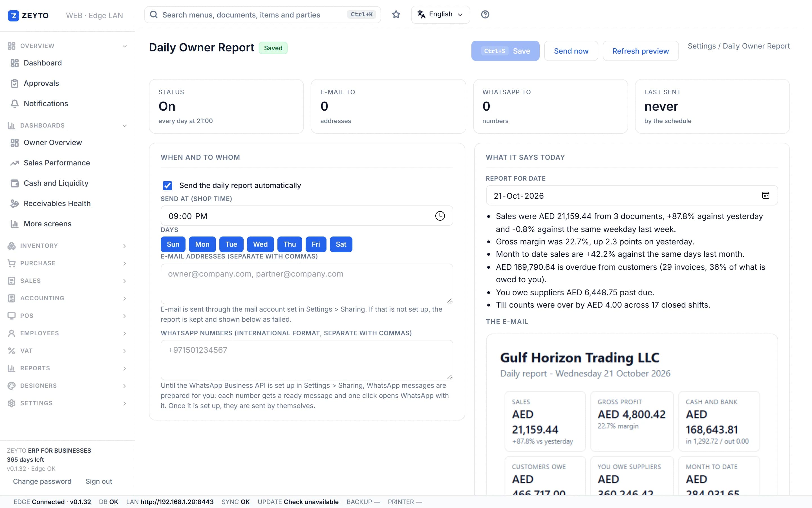Screen dimensions: 812x508
Task: Expand the POS menu section
Action: 67,316
